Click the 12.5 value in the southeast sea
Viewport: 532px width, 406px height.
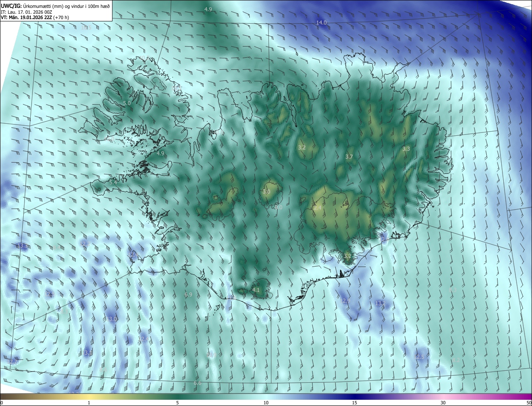[x=419, y=357]
